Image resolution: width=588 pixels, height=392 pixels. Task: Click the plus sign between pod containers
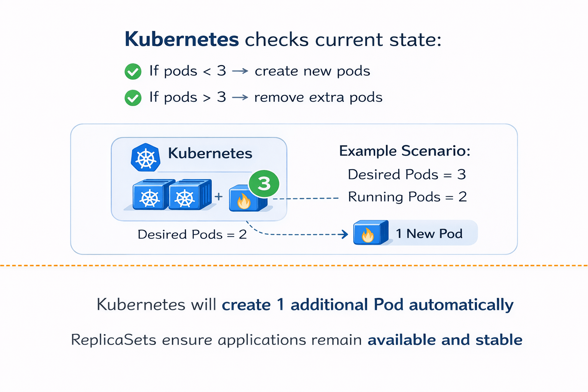[x=219, y=197]
